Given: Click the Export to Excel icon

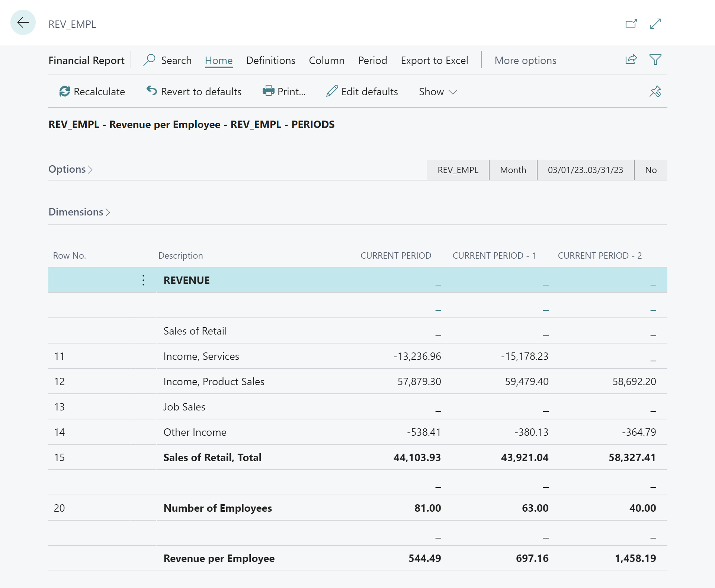Looking at the screenshot, I should click(434, 60).
